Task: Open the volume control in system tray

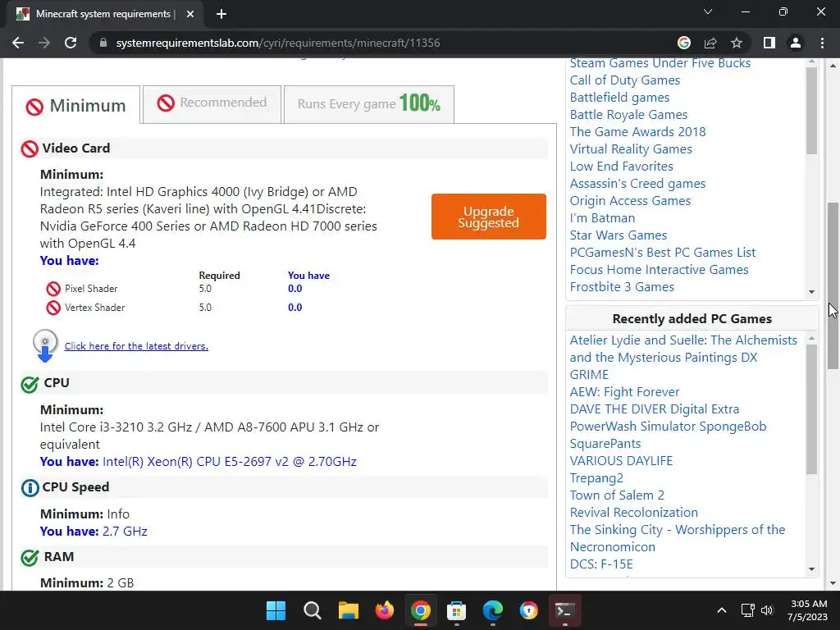Action: tap(767, 610)
